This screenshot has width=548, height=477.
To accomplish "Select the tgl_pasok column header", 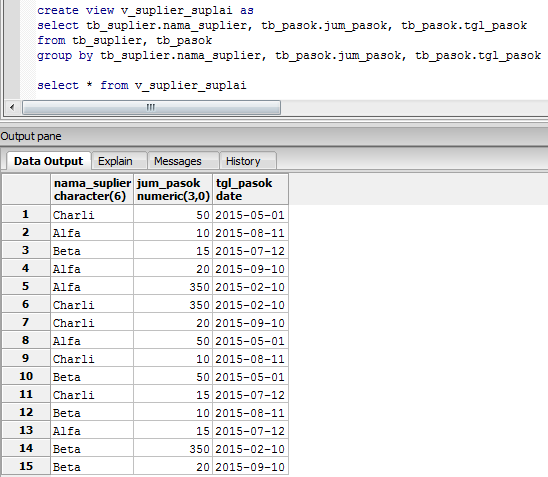I will tap(250, 189).
